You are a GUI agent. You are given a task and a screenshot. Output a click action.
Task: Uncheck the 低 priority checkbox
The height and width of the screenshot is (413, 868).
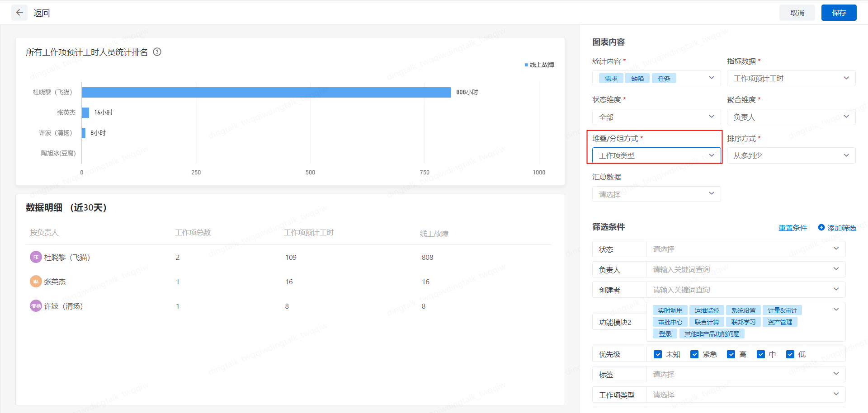[790, 354]
